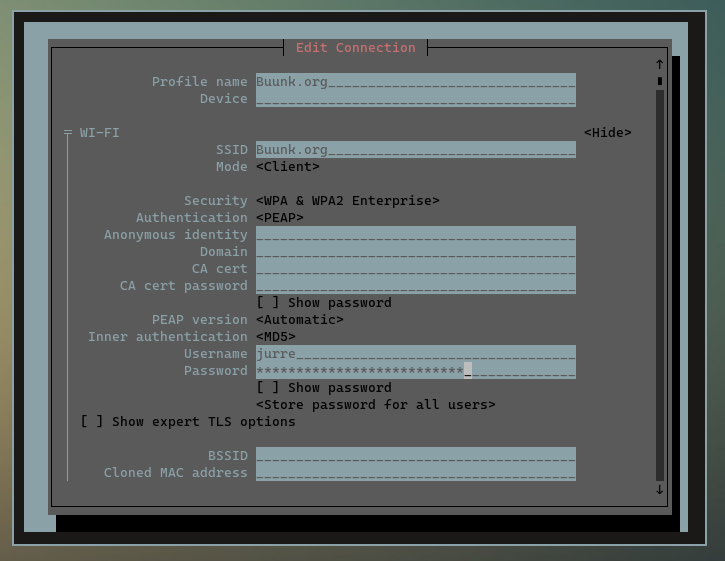Click the scroll down arrow
The width and height of the screenshot is (725, 561).
659,489
